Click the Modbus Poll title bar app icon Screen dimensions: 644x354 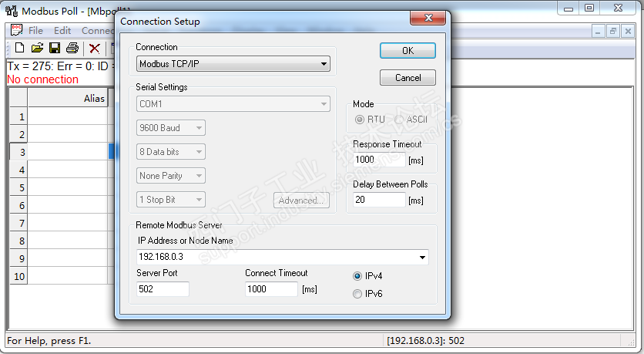(x=12, y=11)
